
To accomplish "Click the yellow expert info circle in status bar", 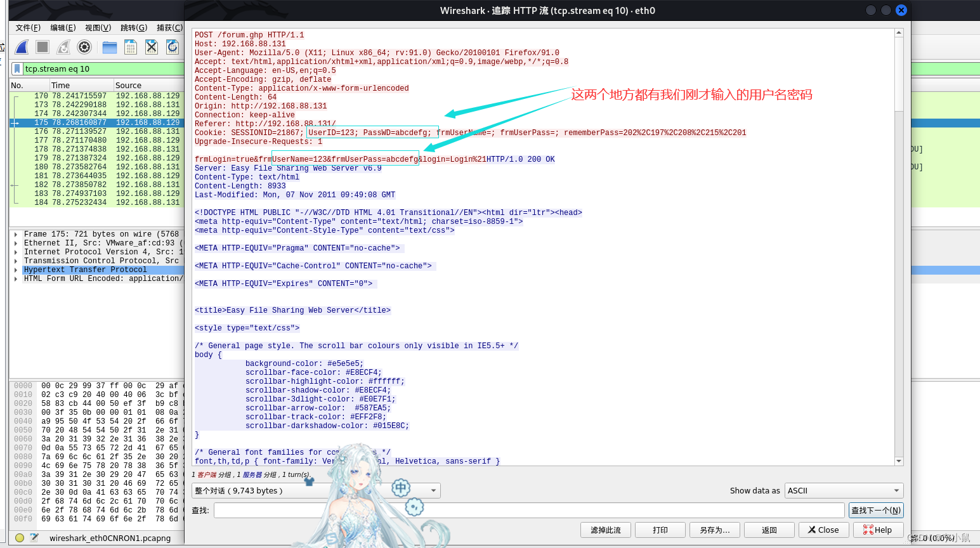I will click(20, 538).
